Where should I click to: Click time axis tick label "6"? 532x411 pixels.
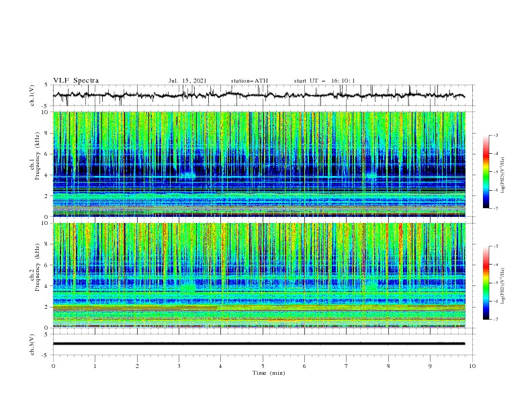(x=304, y=366)
